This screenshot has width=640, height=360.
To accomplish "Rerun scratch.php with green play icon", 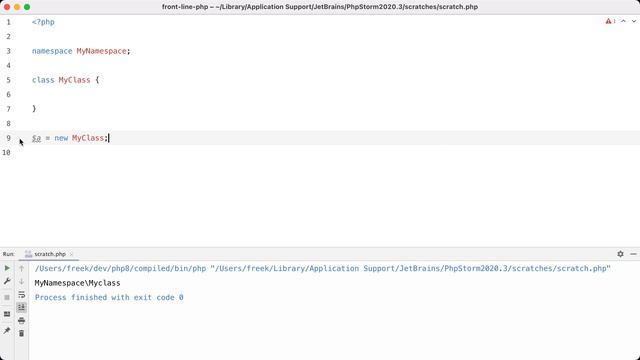I will [7, 268].
